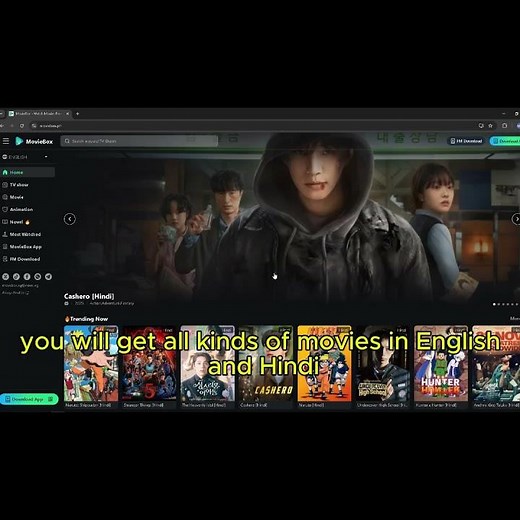520x520 pixels.
Task: Click the Home house icon
Action: click(x=5, y=172)
